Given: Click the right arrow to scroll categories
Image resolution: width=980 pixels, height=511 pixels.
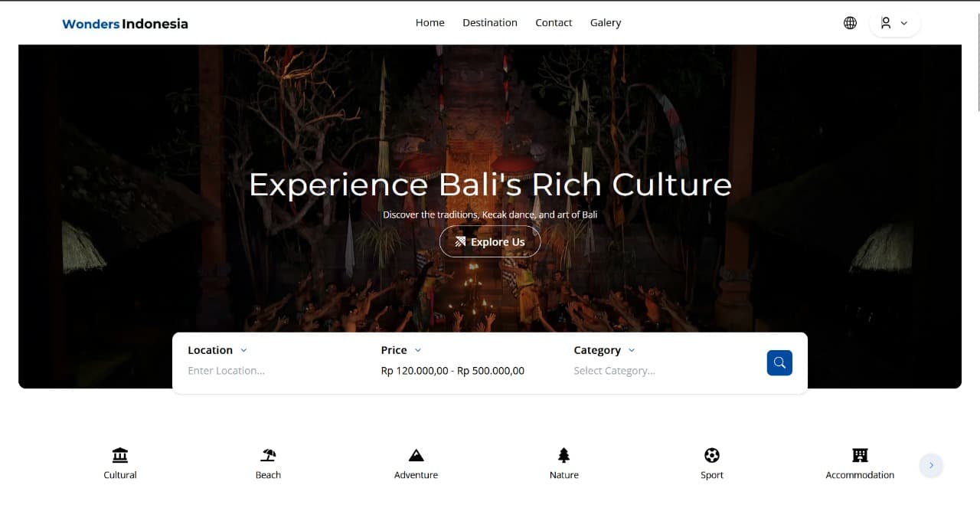Looking at the screenshot, I should coord(931,465).
